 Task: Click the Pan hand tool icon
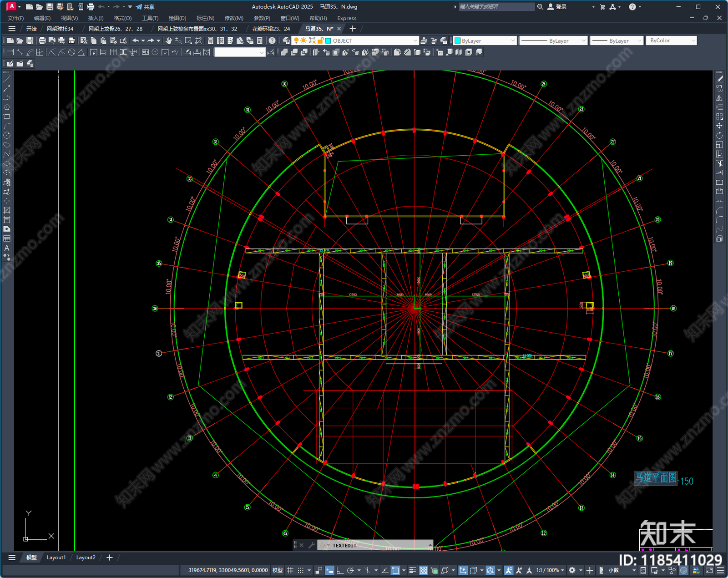point(169,41)
